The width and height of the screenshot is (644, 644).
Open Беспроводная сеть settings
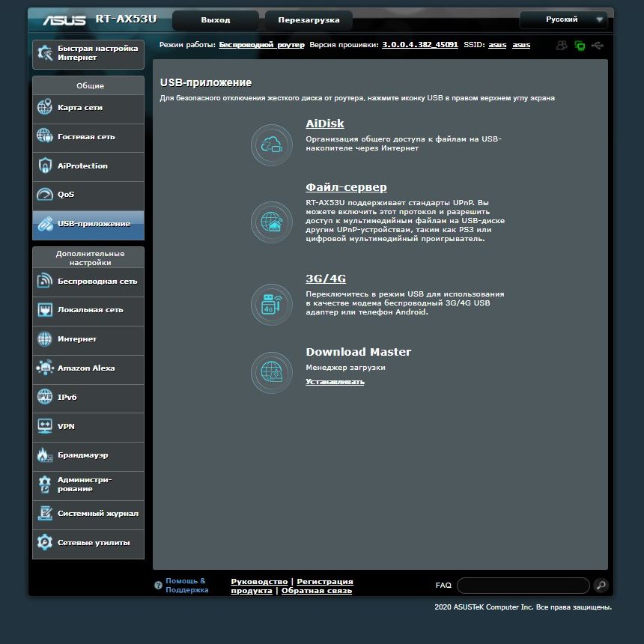[88, 282]
